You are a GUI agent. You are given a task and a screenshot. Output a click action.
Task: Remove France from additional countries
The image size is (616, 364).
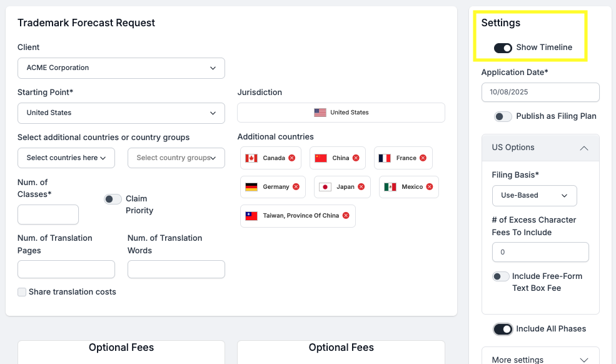[x=423, y=158]
